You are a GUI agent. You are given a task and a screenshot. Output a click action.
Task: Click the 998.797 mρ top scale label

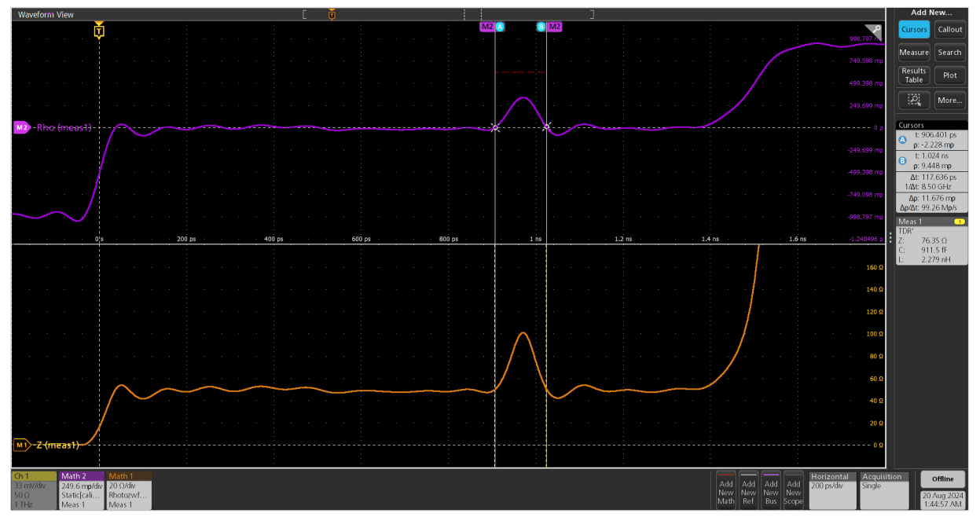pos(864,38)
